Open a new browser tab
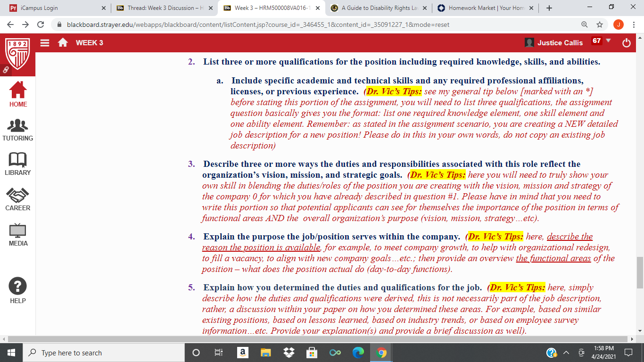Viewport: 644px width, 362px height. tap(549, 8)
